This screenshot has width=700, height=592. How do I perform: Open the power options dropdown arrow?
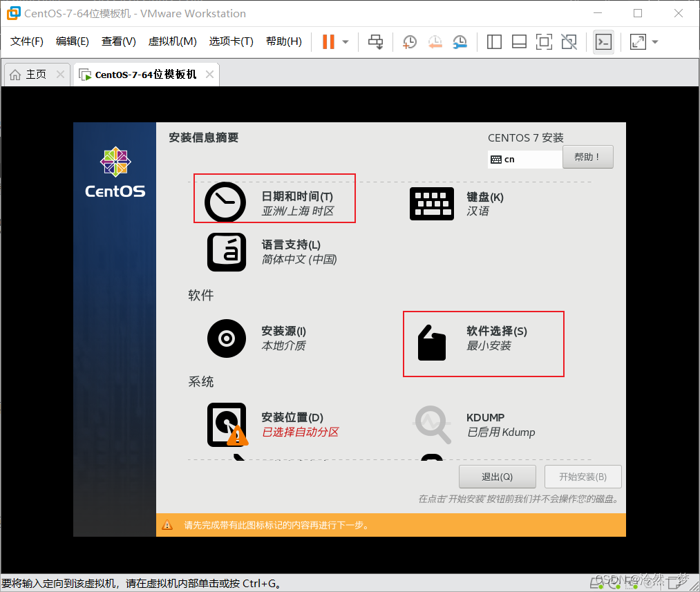[345, 42]
